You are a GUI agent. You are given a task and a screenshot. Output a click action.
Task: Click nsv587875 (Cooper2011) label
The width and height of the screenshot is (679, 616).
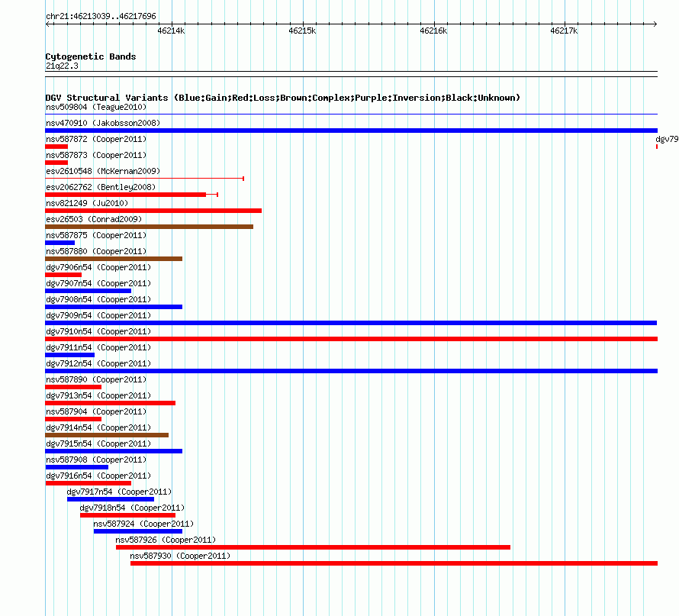click(x=96, y=235)
